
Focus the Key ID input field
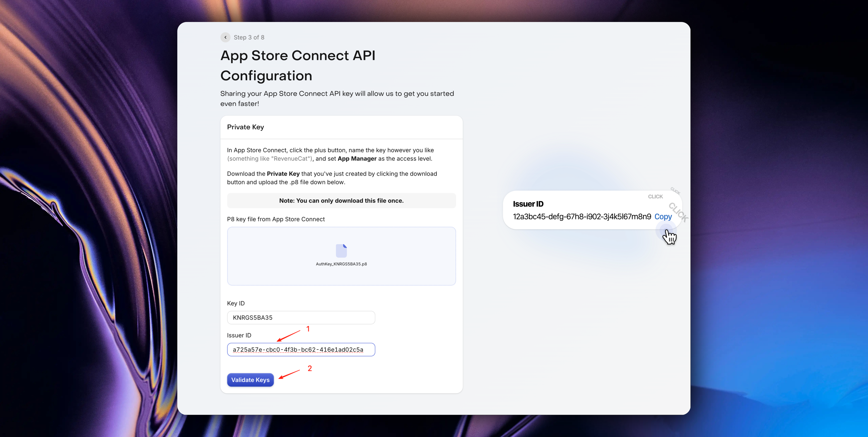(x=301, y=318)
